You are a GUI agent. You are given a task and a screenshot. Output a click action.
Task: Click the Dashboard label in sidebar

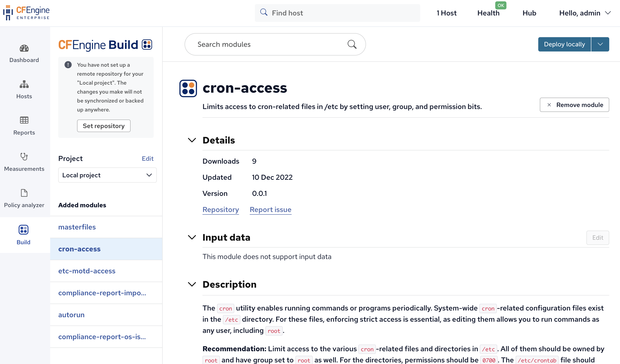point(24,60)
